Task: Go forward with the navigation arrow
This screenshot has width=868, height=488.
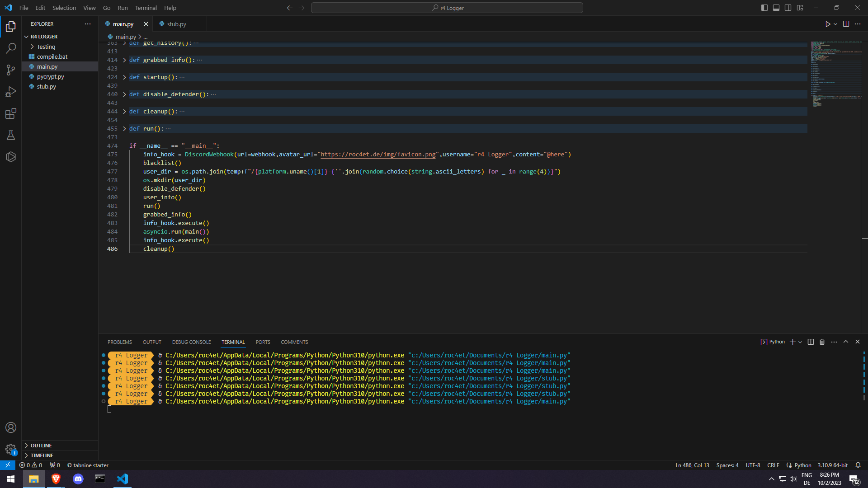Action: coord(302,8)
